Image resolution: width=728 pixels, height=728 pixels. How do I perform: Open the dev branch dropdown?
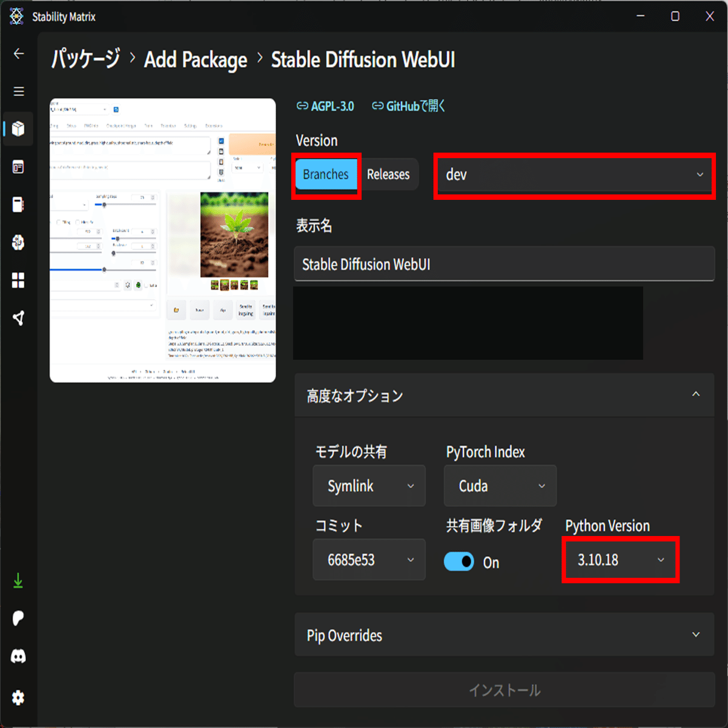(574, 175)
